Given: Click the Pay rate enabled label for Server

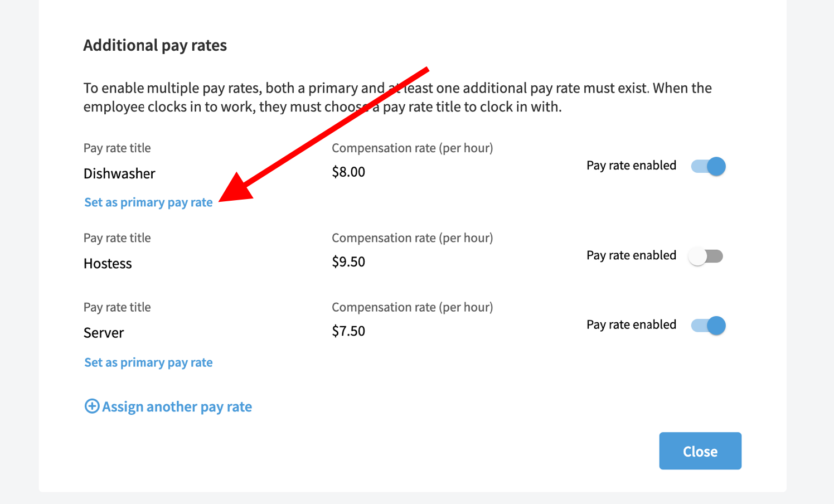Looking at the screenshot, I should pos(631,324).
